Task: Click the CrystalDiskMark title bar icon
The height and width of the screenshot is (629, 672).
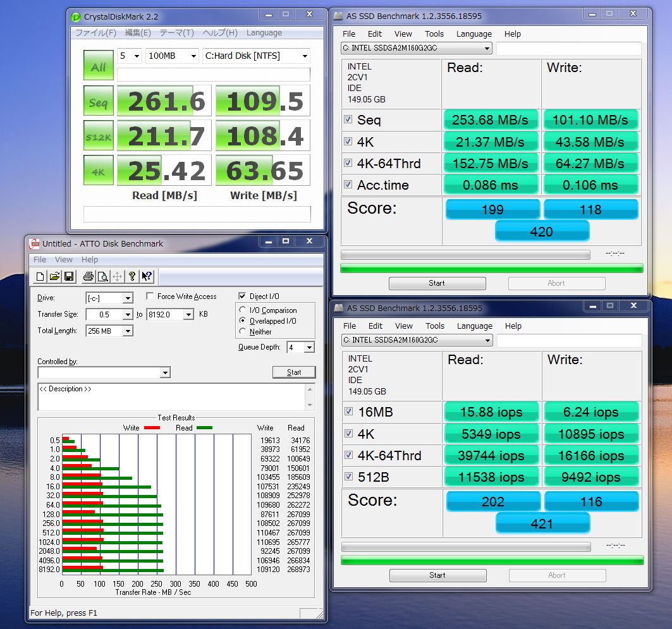Action: (76, 16)
